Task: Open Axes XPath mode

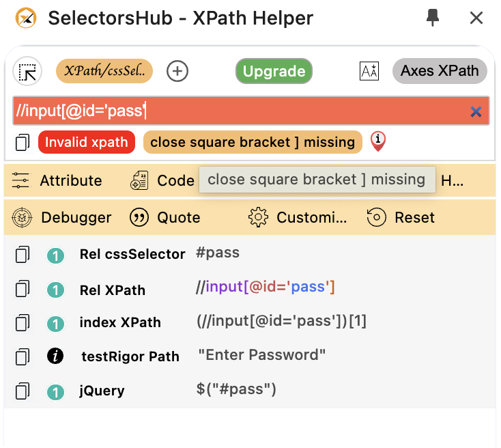Action: [440, 71]
